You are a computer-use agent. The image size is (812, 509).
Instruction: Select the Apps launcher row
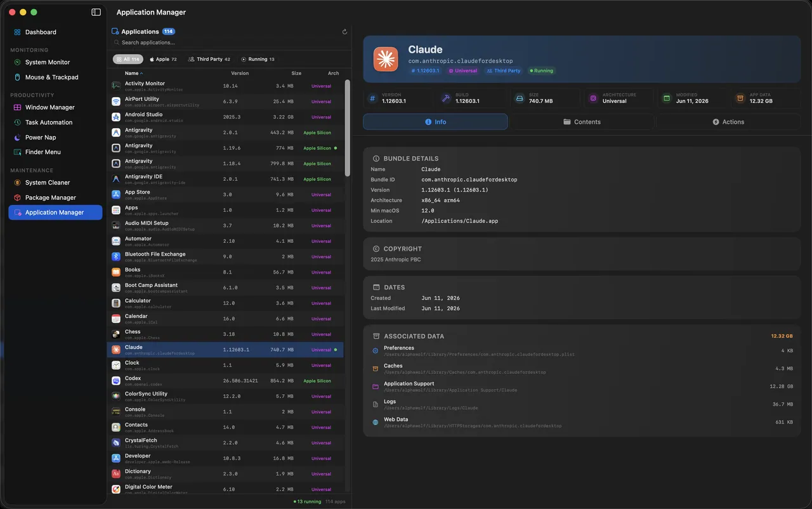click(225, 210)
